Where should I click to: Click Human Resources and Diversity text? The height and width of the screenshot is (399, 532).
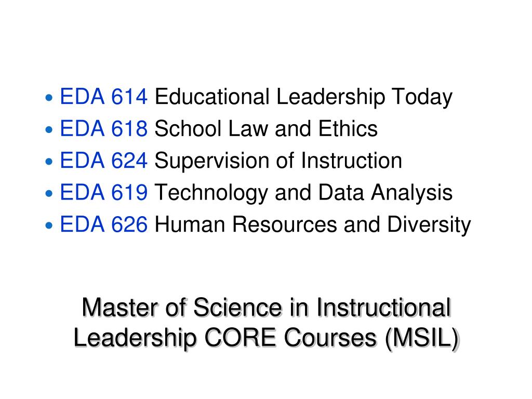tap(313, 225)
